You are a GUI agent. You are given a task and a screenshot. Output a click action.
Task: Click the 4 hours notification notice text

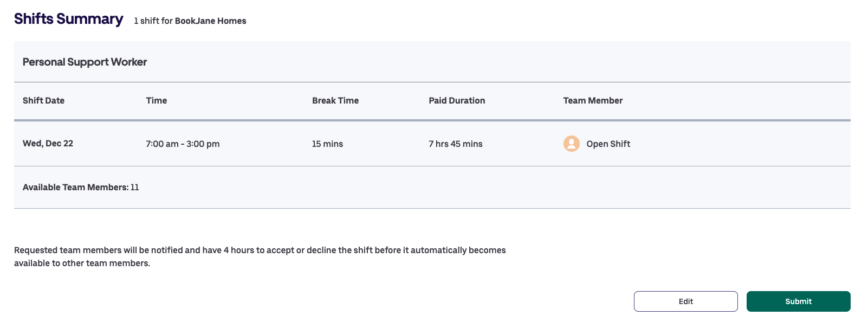260,250
